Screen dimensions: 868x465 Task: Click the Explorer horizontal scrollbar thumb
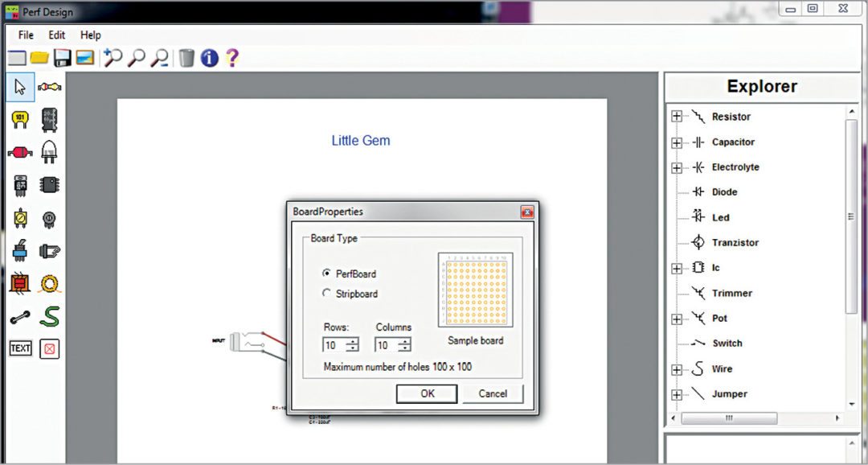(729, 418)
